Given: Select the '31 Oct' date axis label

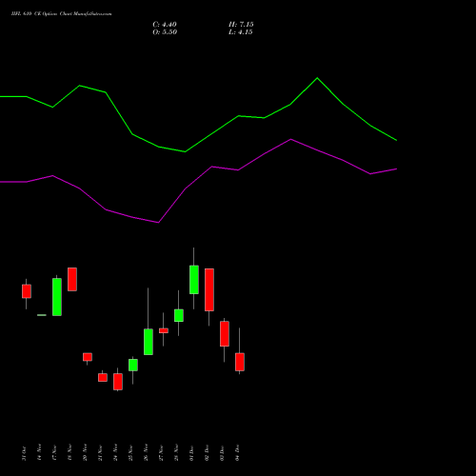Looking at the screenshot, I should 25,453.
